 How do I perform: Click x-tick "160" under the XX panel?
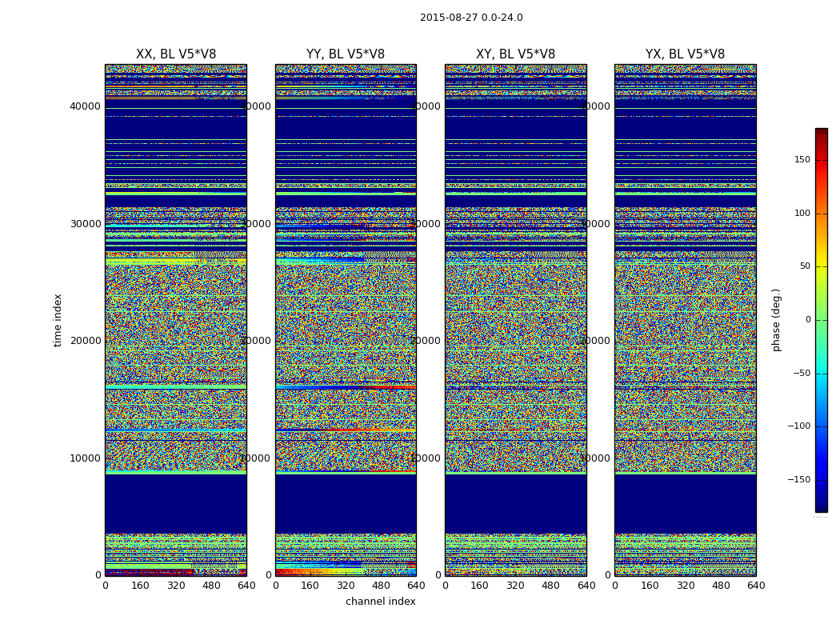pyautogui.click(x=140, y=586)
